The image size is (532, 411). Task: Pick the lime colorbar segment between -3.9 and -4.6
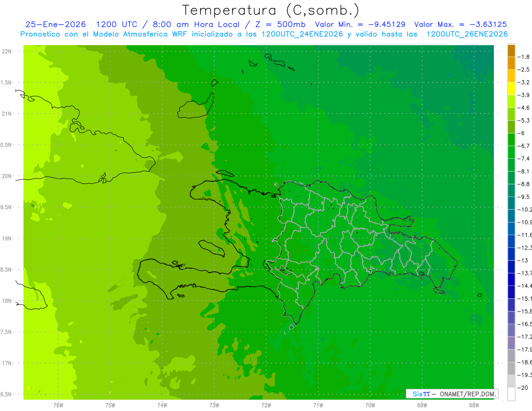click(511, 102)
